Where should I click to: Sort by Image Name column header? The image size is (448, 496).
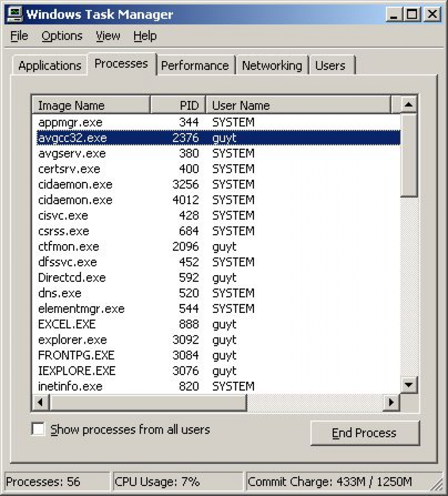[91, 105]
